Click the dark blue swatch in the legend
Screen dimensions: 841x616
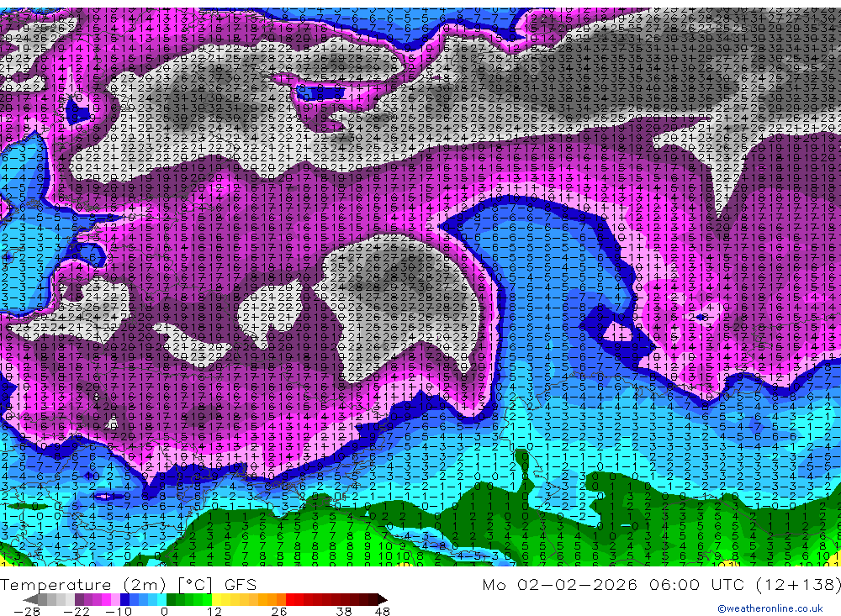pos(124,600)
